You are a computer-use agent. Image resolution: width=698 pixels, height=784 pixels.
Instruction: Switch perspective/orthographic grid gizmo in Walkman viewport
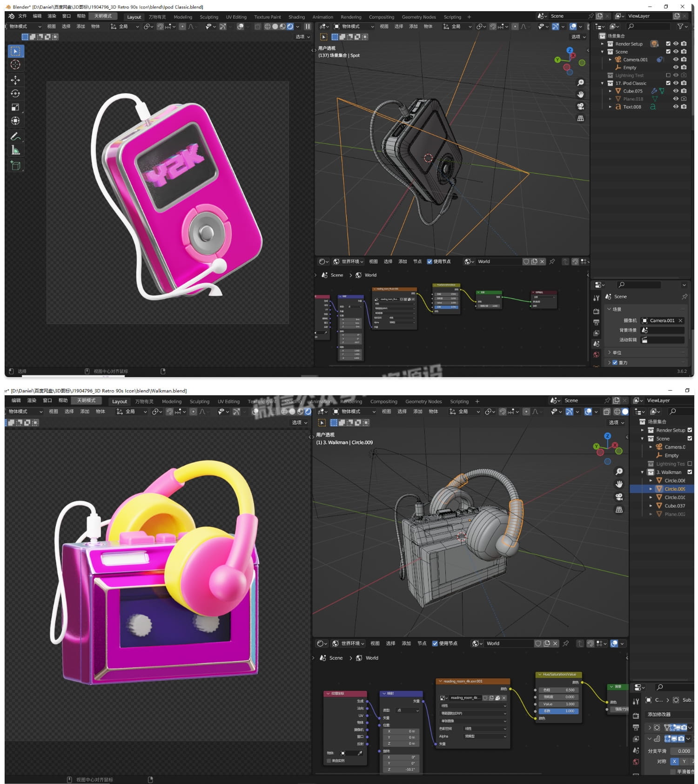619,510
